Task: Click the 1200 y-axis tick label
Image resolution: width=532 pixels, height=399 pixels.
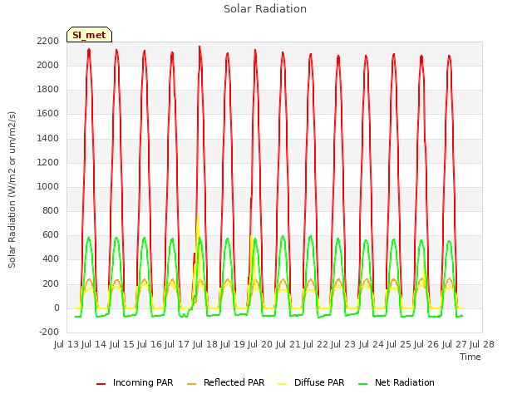Action: click(48, 162)
